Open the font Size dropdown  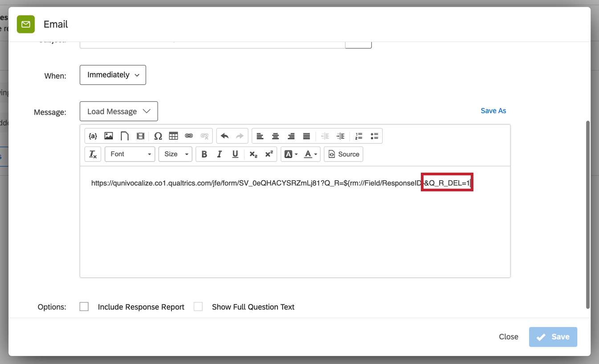pyautogui.click(x=175, y=154)
